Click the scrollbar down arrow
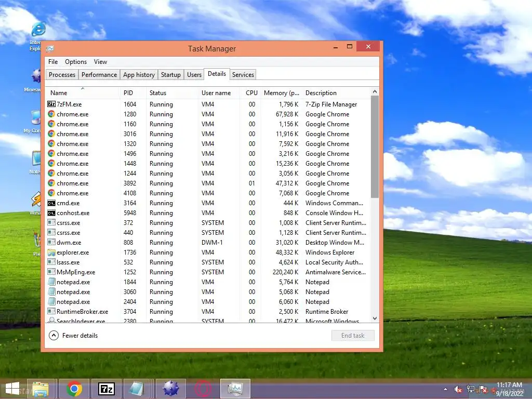The height and width of the screenshot is (399, 532). click(x=375, y=318)
